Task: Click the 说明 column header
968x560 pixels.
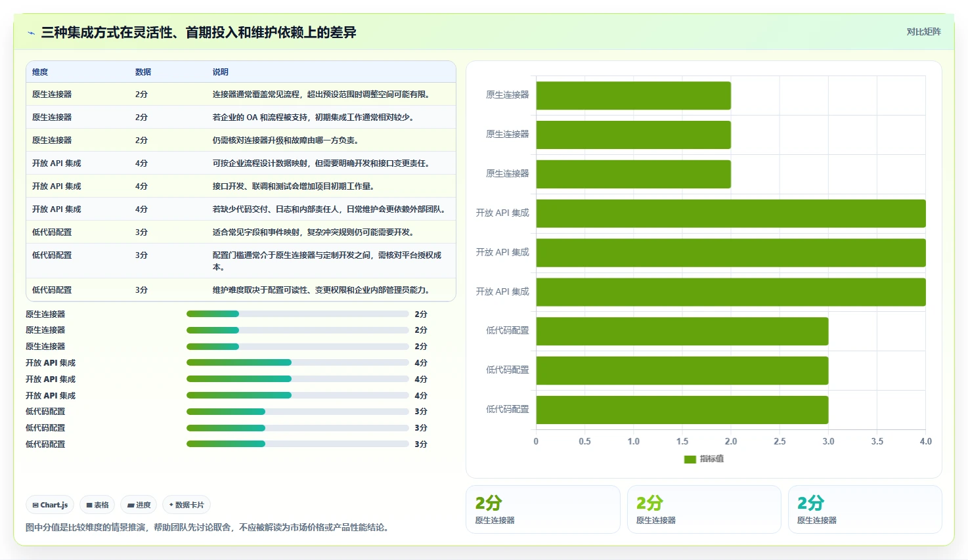Action: pyautogui.click(x=220, y=72)
